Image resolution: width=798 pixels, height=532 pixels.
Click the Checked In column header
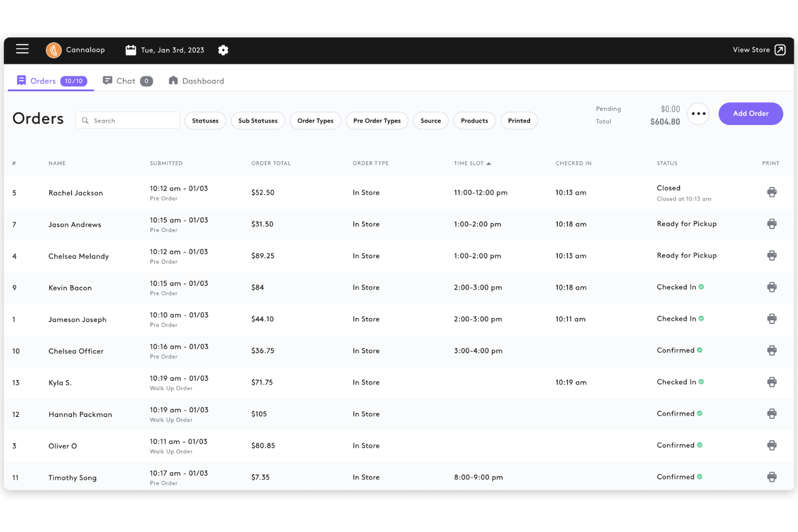pyautogui.click(x=573, y=163)
